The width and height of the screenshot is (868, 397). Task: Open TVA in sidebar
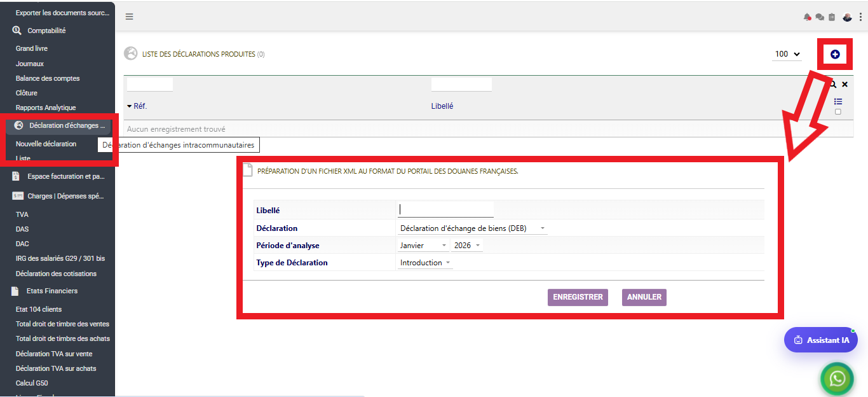(x=22, y=214)
